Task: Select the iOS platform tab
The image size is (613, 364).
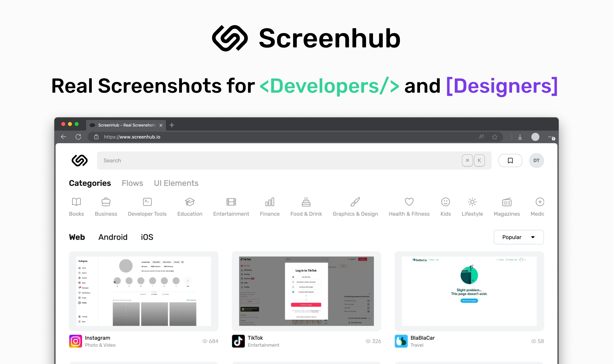Action: pos(147,237)
